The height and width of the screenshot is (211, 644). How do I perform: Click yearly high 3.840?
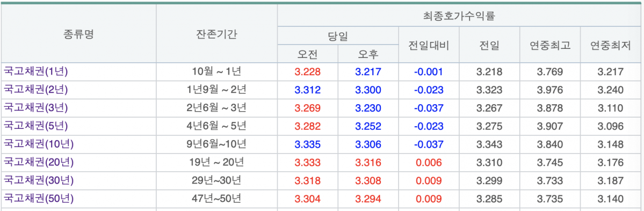tap(550, 144)
